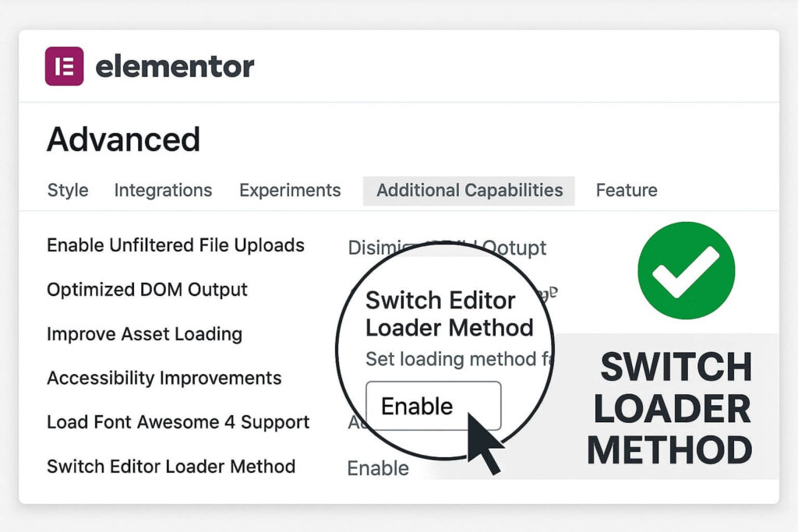Open the Integrations tab
The height and width of the screenshot is (532, 798).
pyautogui.click(x=163, y=190)
